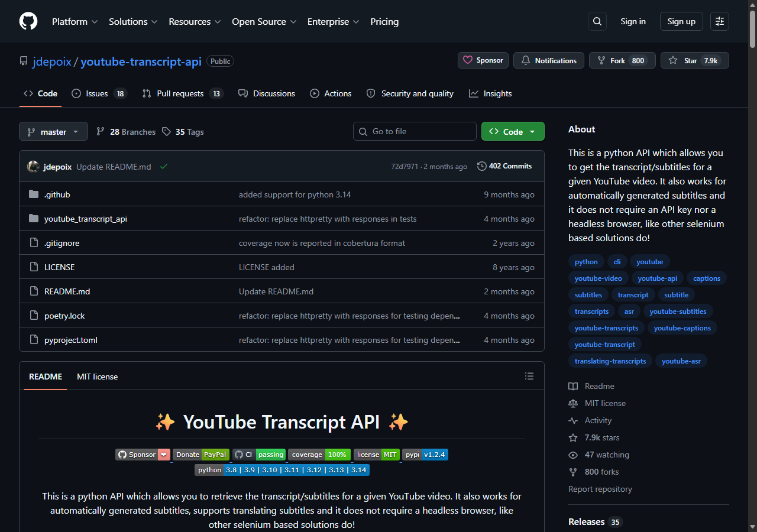Go to the Discussions tab
The image size is (757, 532).
point(266,93)
